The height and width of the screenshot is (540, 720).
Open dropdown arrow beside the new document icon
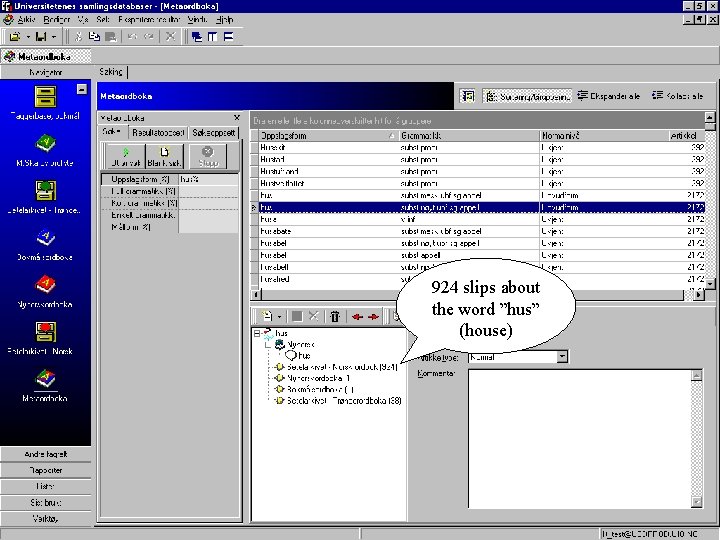tap(279, 316)
